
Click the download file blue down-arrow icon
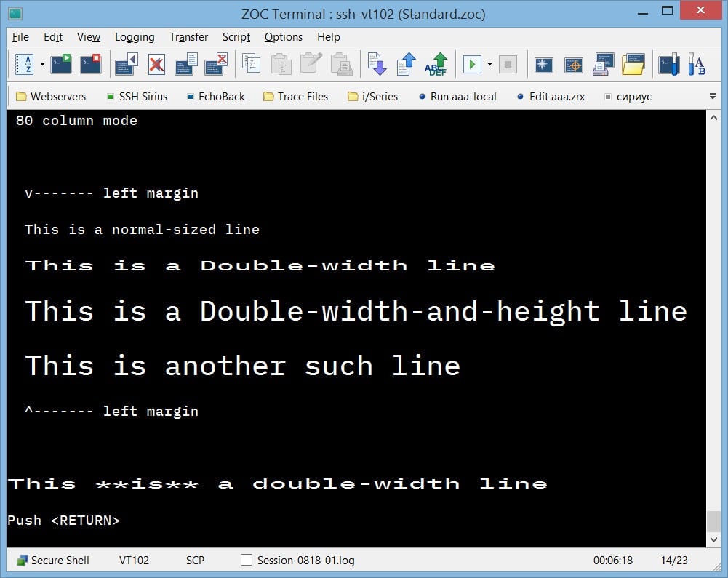377,64
